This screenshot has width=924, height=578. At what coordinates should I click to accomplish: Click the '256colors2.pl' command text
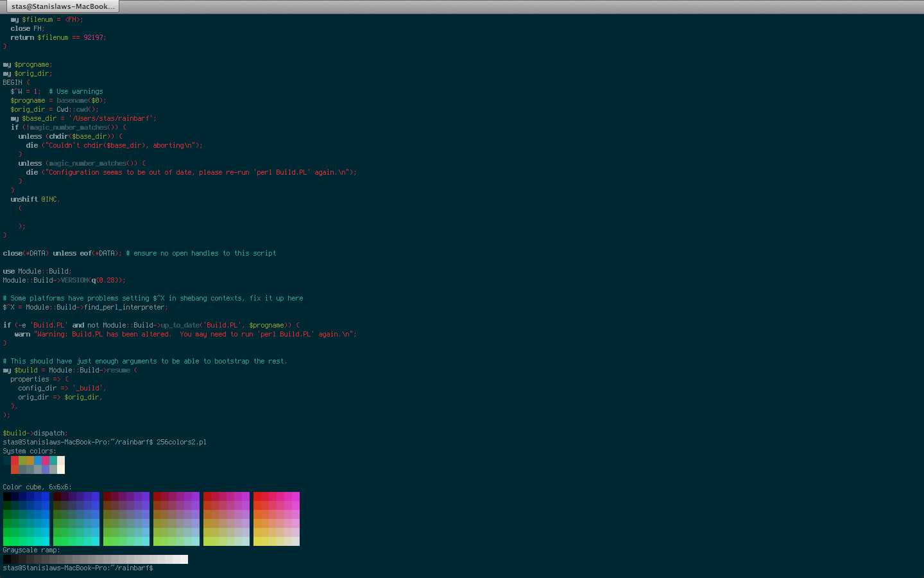pyautogui.click(x=182, y=442)
